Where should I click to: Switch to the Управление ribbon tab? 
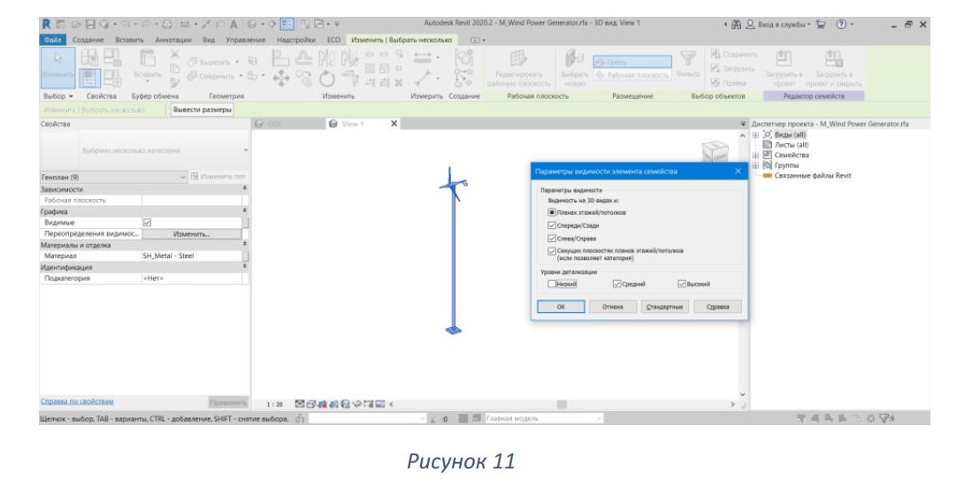pos(246,40)
